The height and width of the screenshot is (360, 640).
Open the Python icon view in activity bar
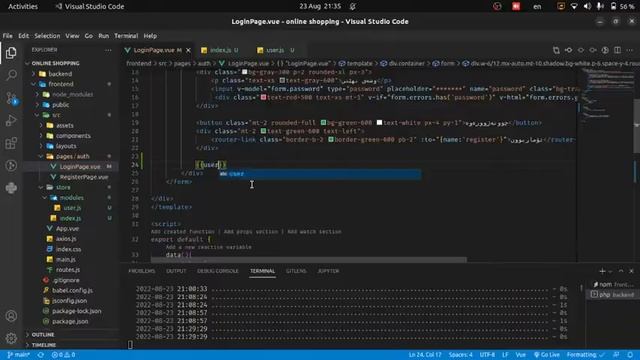(11, 188)
